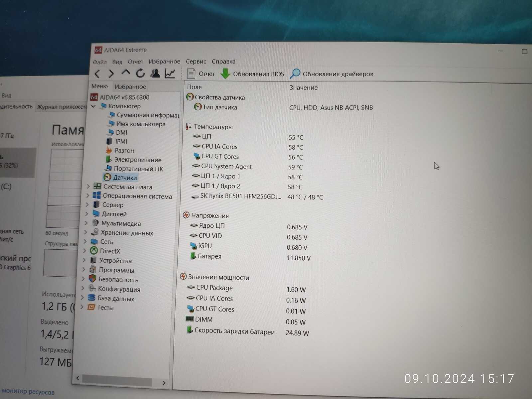Select the AIDA64 v6.85.6300 root node
Image resolution: width=532 pixels, height=399 pixels.
coord(120,97)
